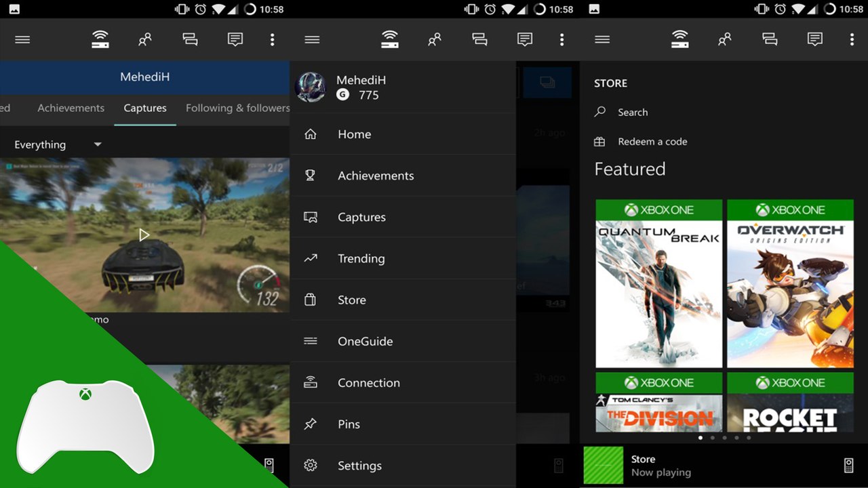Play the Forza car capture video
Image resolution: width=868 pixels, height=488 pixels.
pyautogui.click(x=144, y=235)
